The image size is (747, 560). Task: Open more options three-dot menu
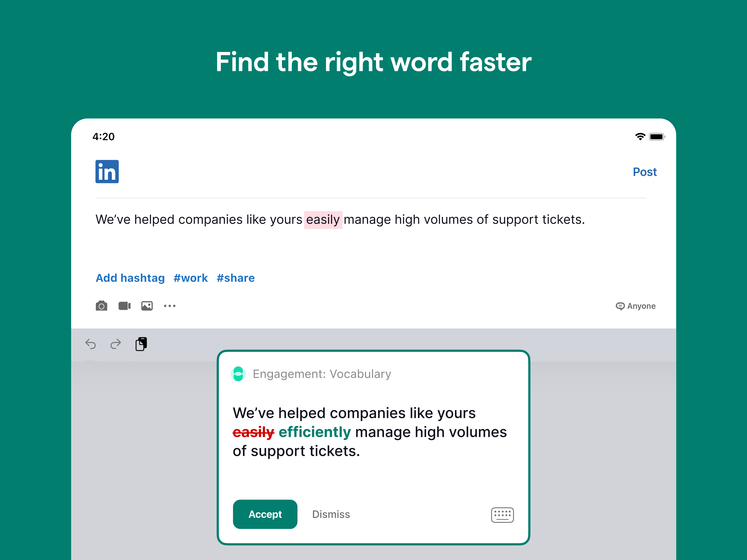click(170, 306)
